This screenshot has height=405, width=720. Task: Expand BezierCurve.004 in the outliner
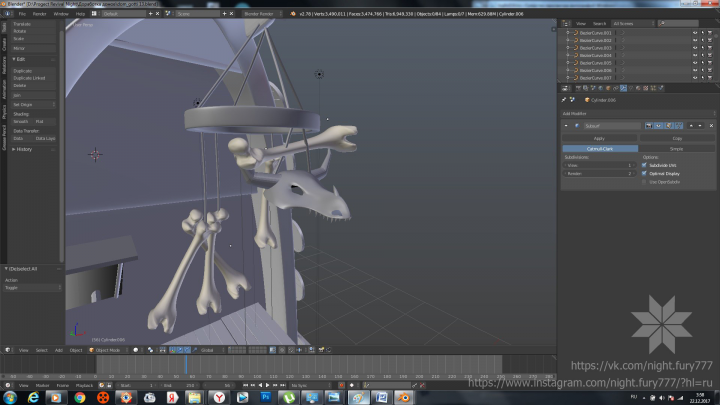coord(568,56)
